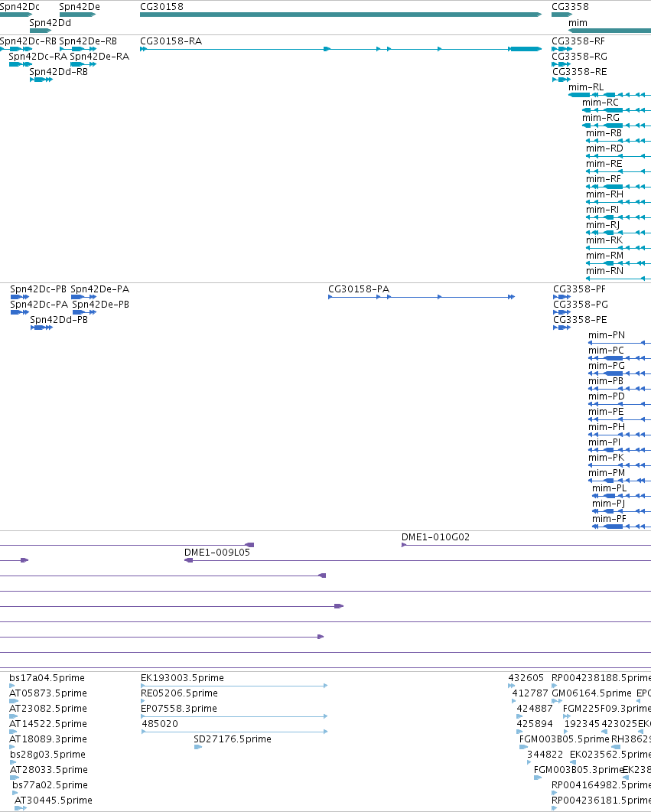Image resolution: width=651 pixels, height=812 pixels.
Task: Open the mim-PF protein label
Action: point(609,519)
